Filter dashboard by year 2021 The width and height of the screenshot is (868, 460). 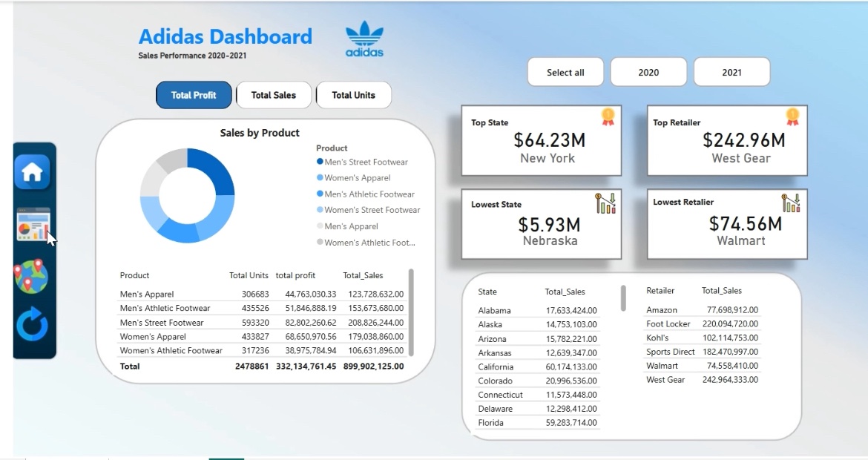point(731,72)
